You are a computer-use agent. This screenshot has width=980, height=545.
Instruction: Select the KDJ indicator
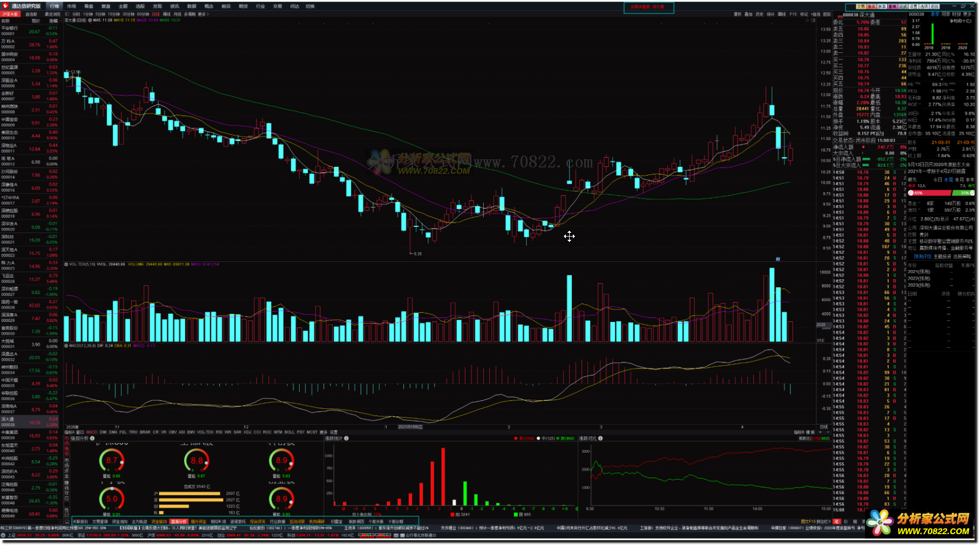click(247, 432)
